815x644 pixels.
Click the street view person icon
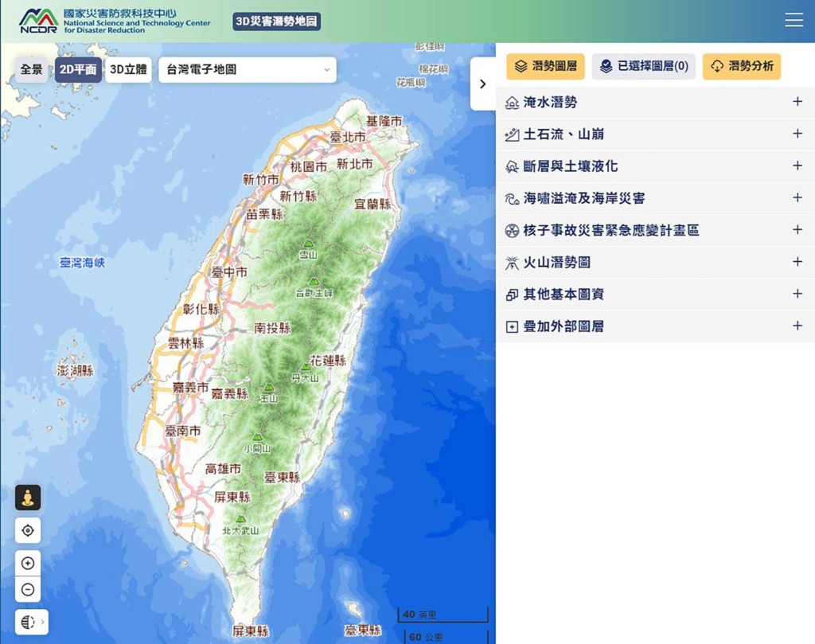[x=28, y=498]
